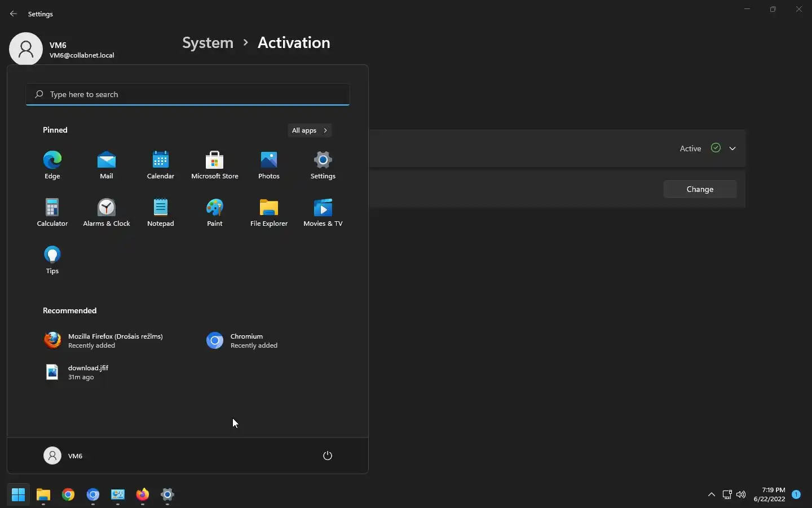
Task: Launch the Paint app
Action: pyautogui.click(x=215, y=212)
